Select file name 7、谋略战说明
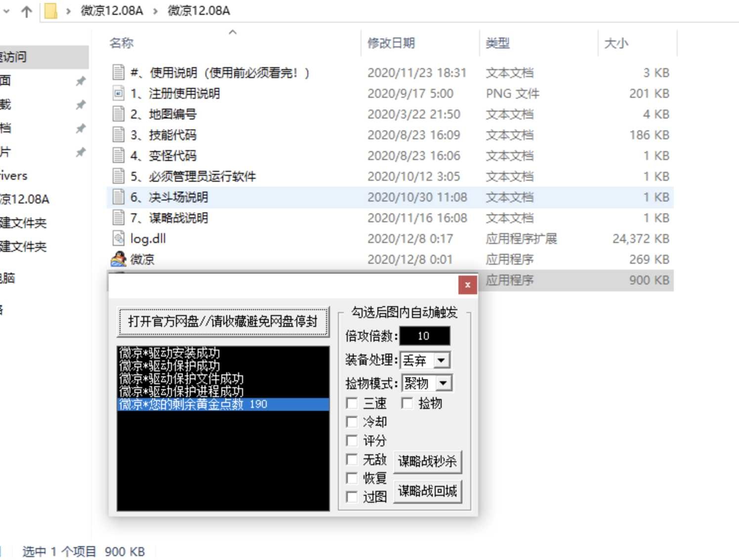This screenshot has width=739, height=560. pyautogui.click(x=169, y=218)
